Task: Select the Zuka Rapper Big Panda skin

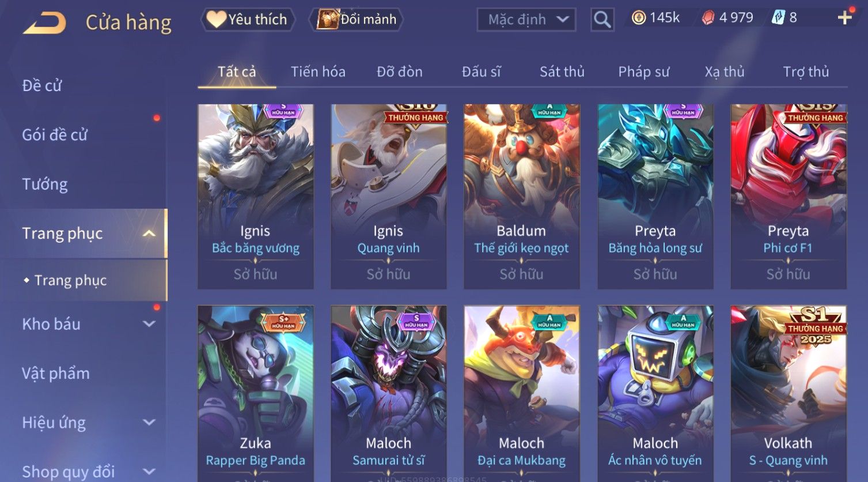Action: coord(256,393)
